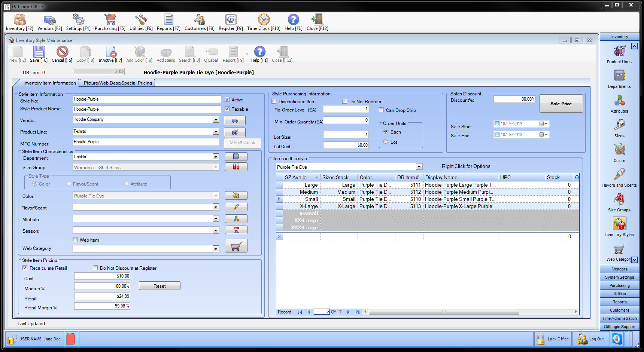Click InActive [F7] icon

click(x=110, y=54)
